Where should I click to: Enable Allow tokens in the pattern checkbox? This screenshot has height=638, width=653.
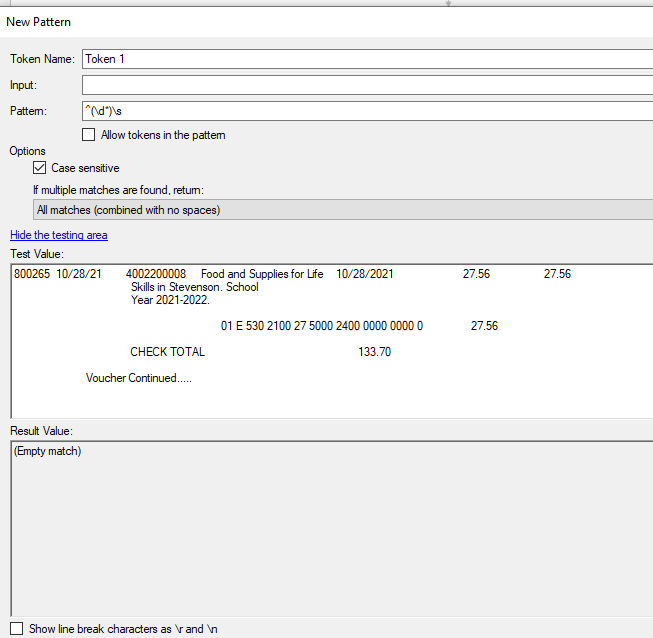88,135
